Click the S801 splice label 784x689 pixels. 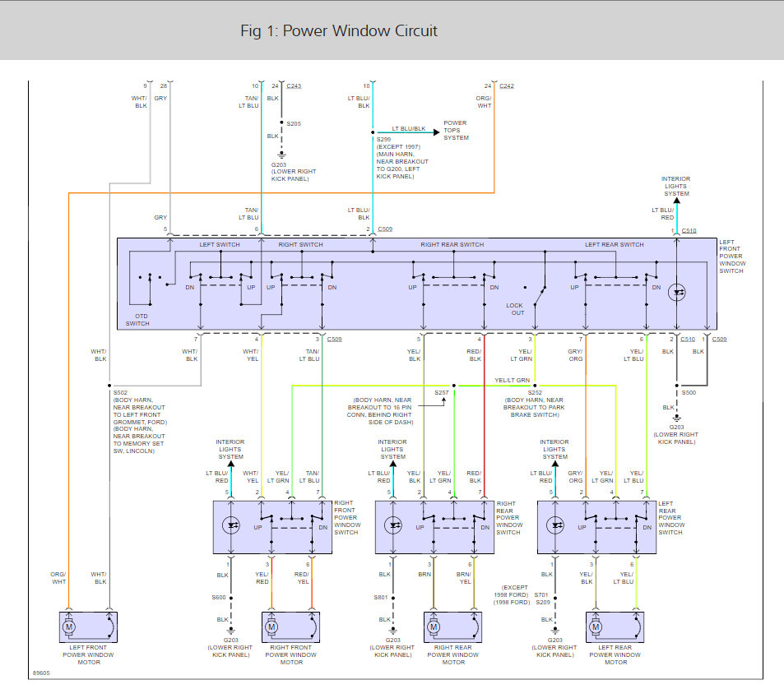(x=381, y=598)
